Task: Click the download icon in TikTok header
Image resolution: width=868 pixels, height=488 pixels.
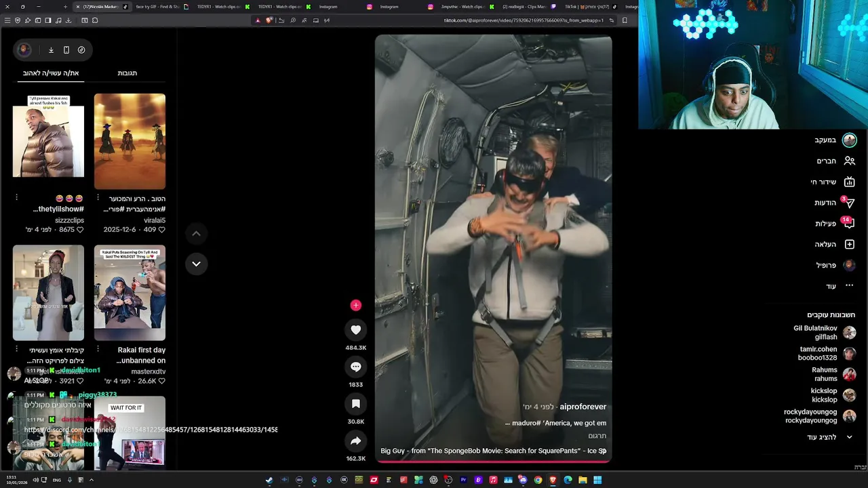Action: (51, 49)
